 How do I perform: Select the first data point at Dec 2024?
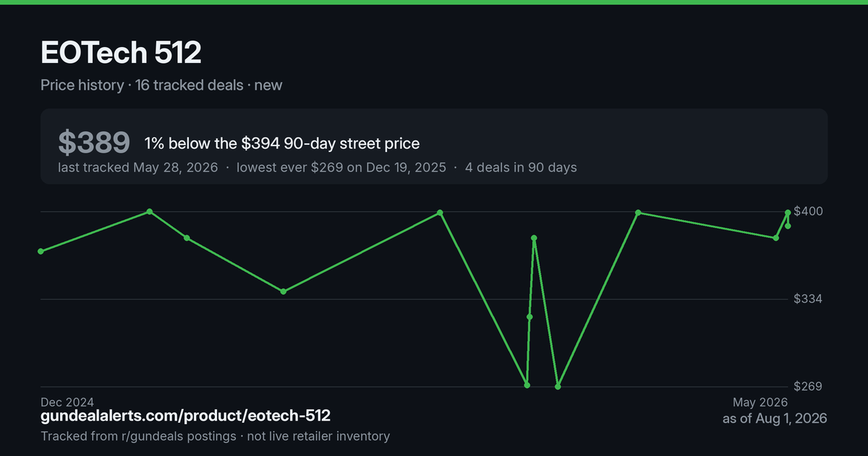41,251
